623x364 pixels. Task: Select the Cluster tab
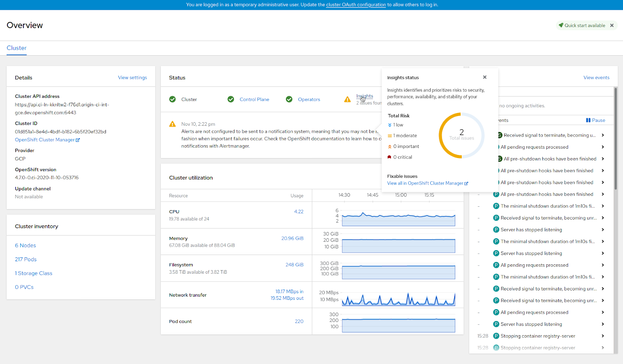coord(16,48)
